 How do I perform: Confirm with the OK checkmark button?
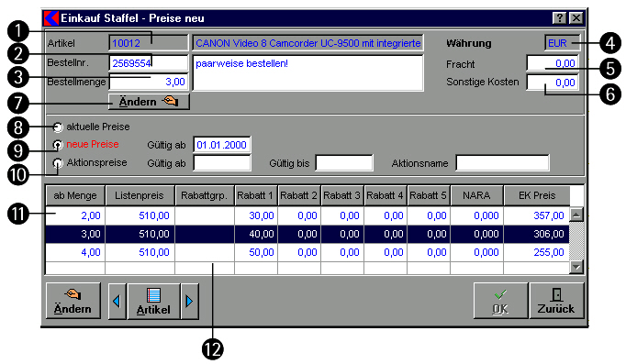point(500,301)
